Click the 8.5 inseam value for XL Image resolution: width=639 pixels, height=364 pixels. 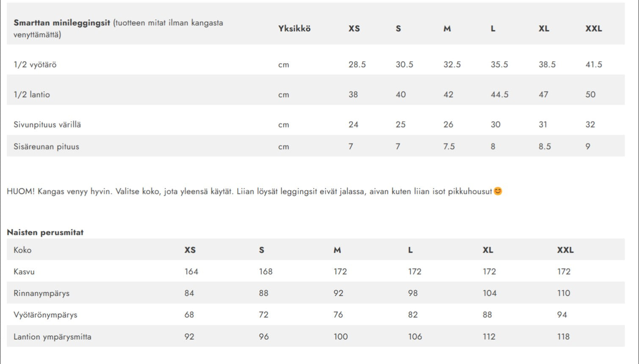(x=545, y=146)
